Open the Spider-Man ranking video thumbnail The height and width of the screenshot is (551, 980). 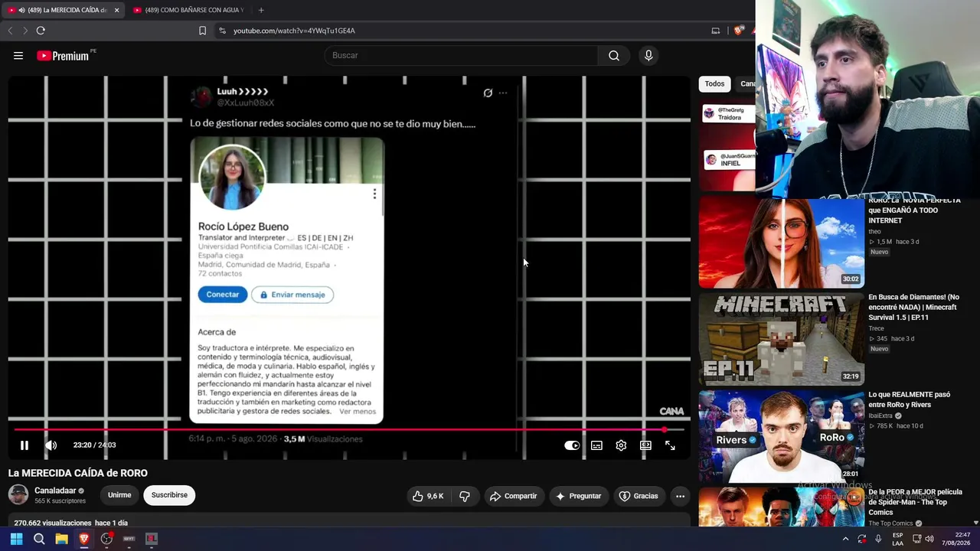(x=781, y=507)
